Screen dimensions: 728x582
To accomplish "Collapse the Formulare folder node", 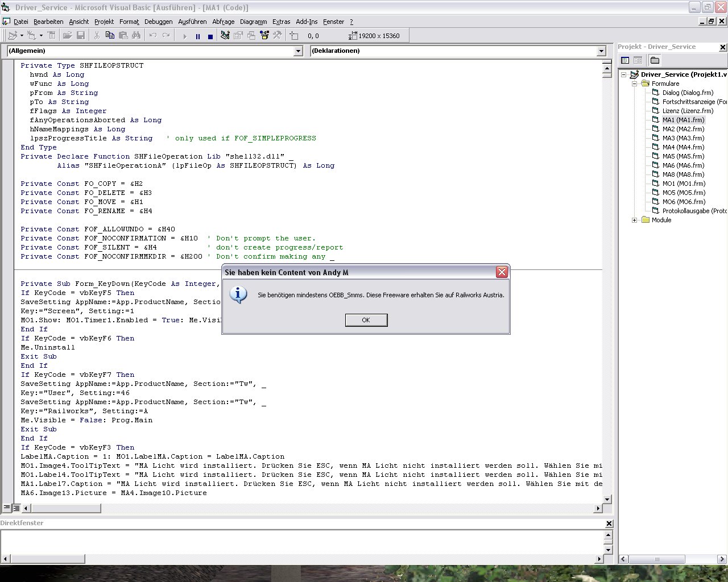I will click(634, 84).
